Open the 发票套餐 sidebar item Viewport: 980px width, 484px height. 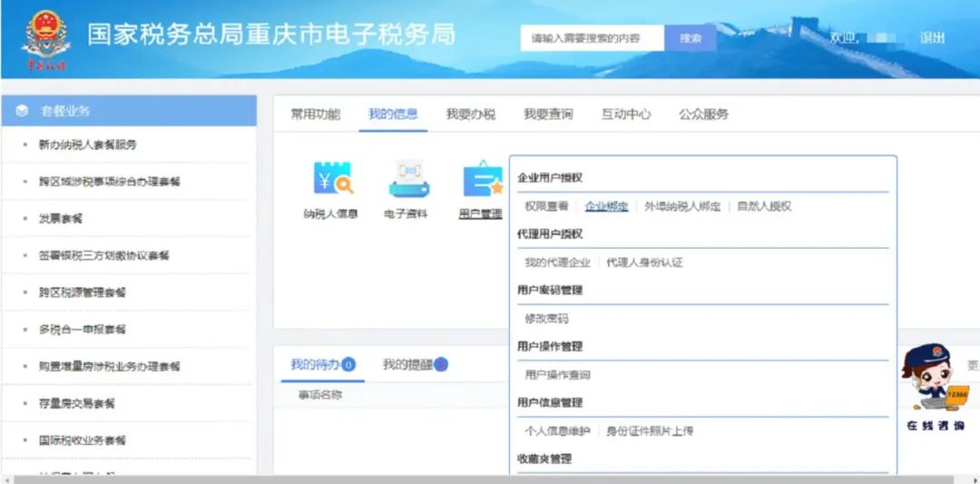coord(61,219)
